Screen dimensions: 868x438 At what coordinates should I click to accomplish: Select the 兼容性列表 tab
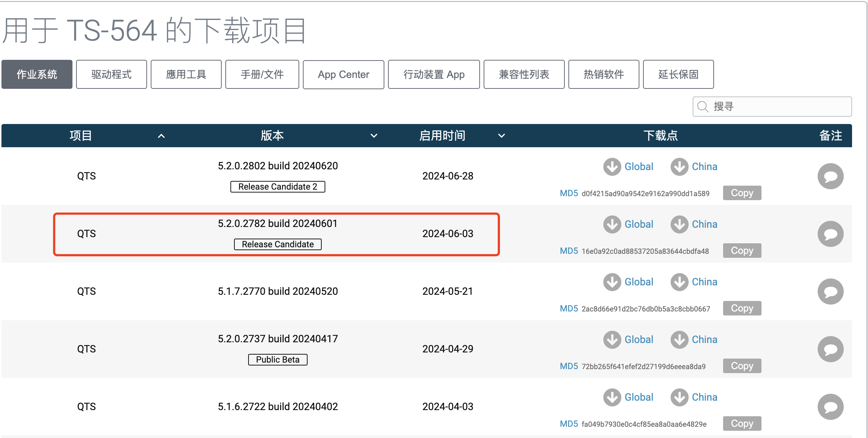click(524, 74)
